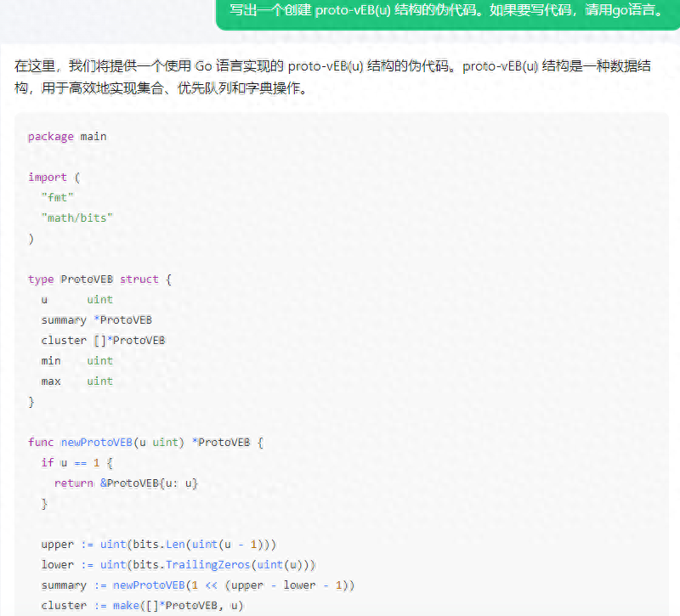Click the 'max uint' field line
The height and width of the screenshot is (616, 680).
77,381
